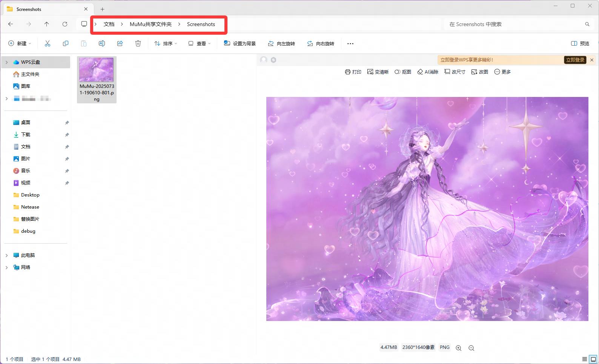Open the 排序 sort dropdown
599x364 pixels.
[166, 43]
